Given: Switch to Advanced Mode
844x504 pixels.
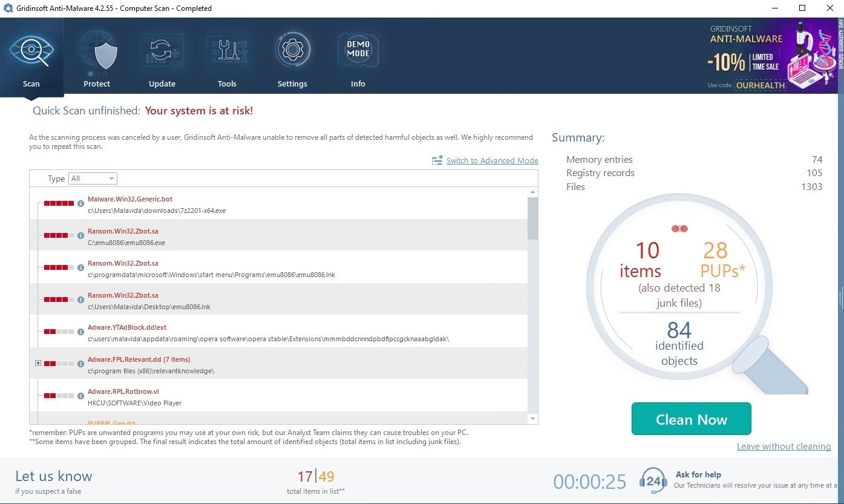Looking at the screenshot, I should coord(492,161).
